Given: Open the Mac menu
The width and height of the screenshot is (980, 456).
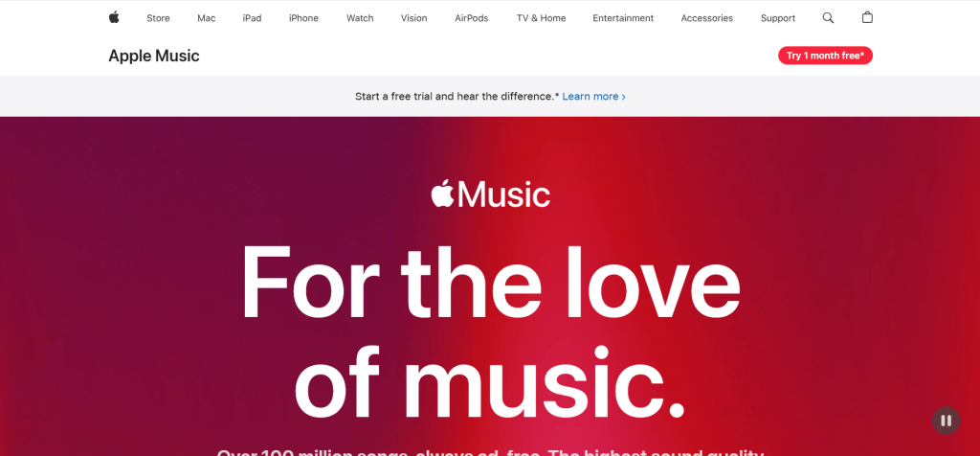Looking at the screenshot, I should coord(207,18).
